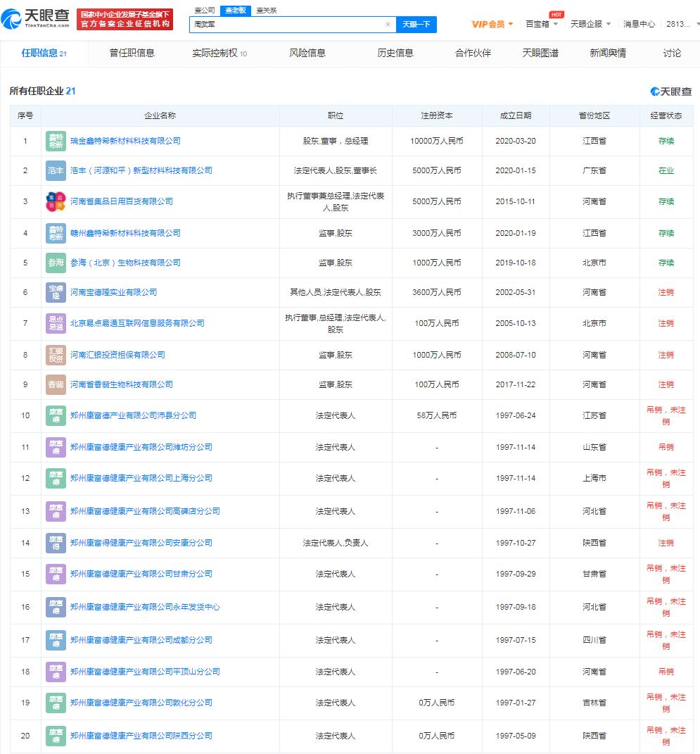
Task: Click the logo icon of the 陕西分公司 row
Action: pyautogui.click(x=56, y=736)
